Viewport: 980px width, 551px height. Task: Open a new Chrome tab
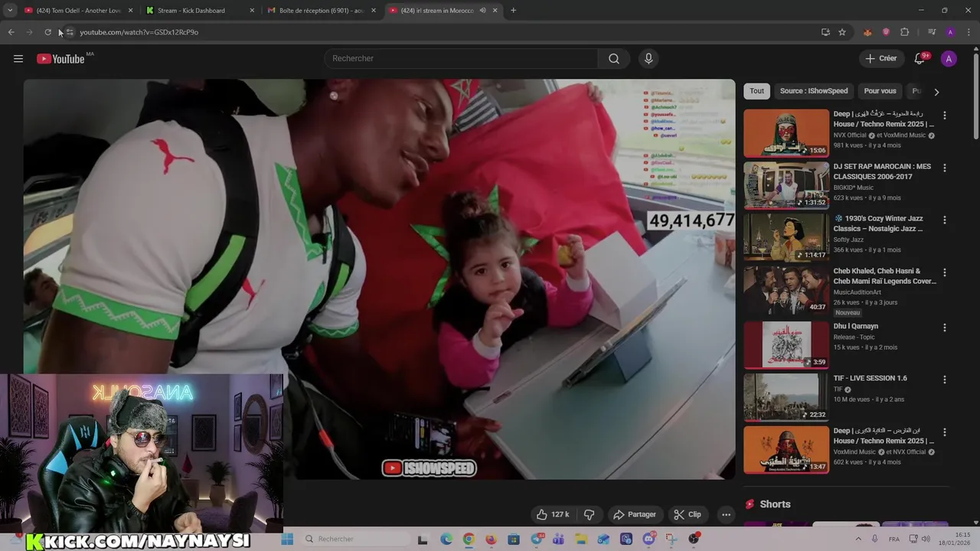[x=513, y=11]
